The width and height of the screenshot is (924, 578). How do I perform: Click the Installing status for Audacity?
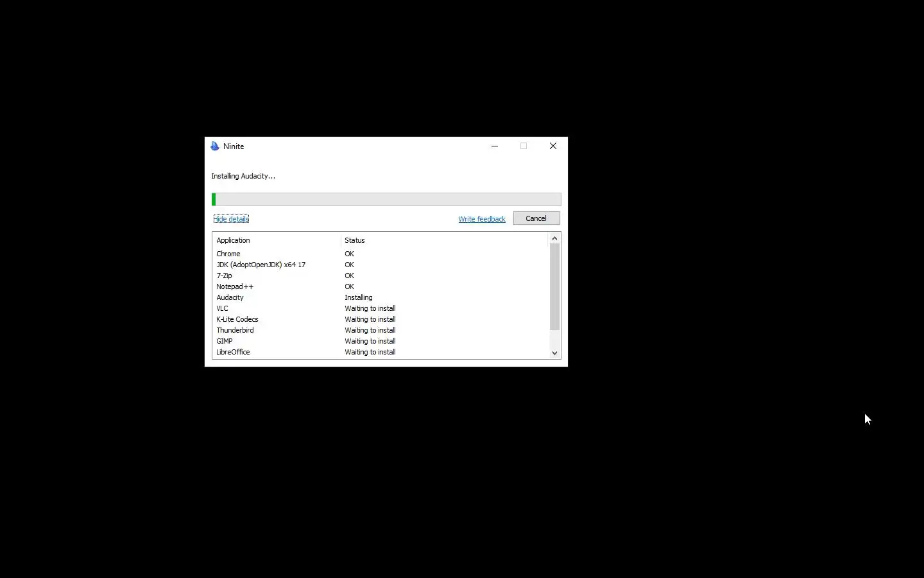coord(359,297)
